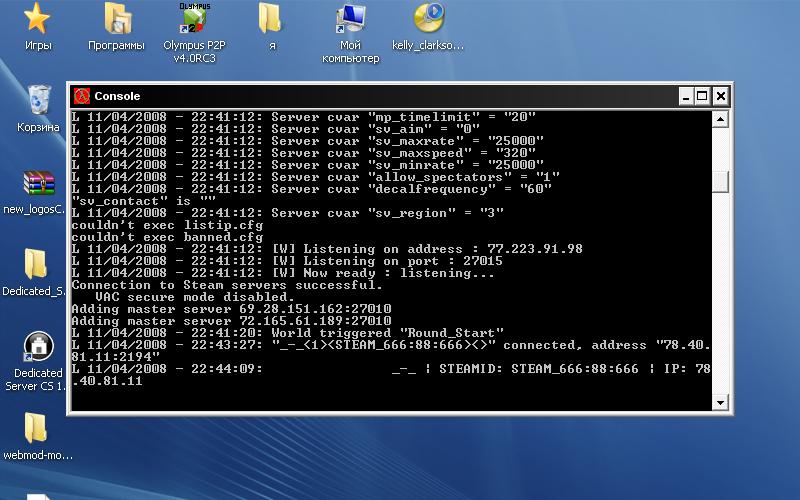Click the Half-Life icon in Console title bar

coord(82,96)
